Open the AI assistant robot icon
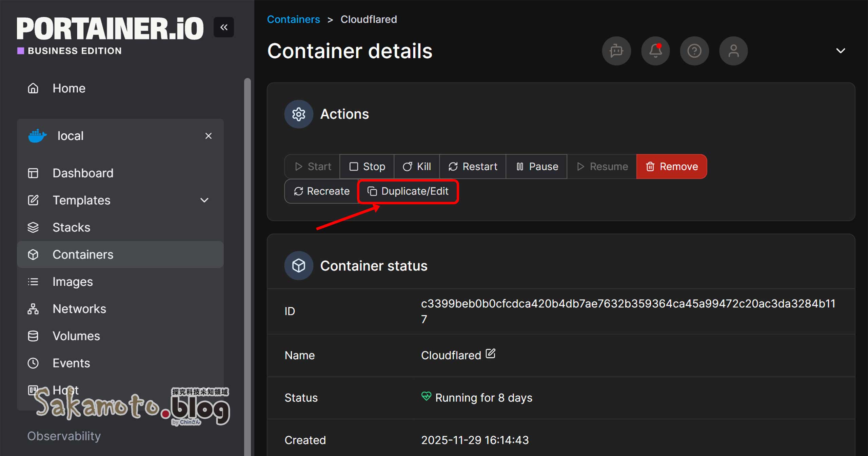The width and height of the screenshot is (868, 456). point(616,51)
